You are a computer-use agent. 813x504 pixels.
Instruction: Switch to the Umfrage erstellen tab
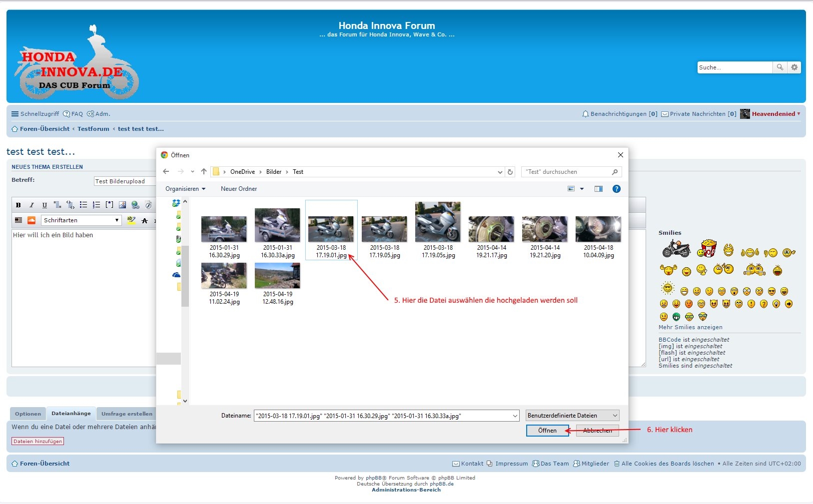126,414
